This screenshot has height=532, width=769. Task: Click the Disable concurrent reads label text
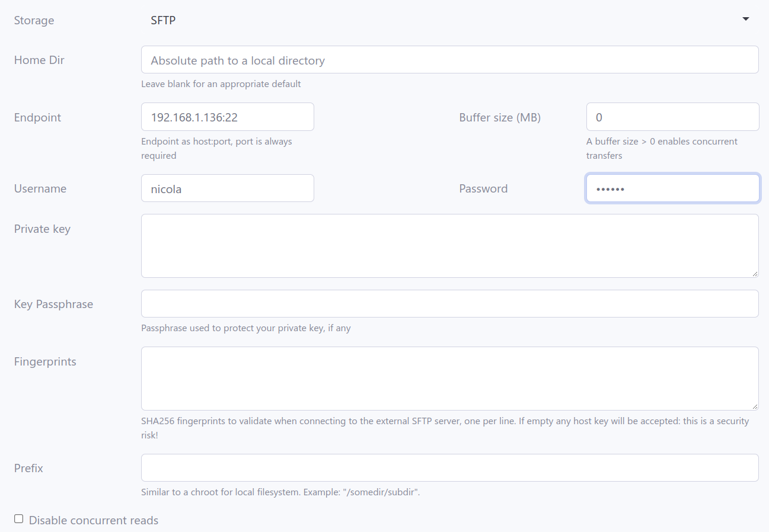[92, 520]
